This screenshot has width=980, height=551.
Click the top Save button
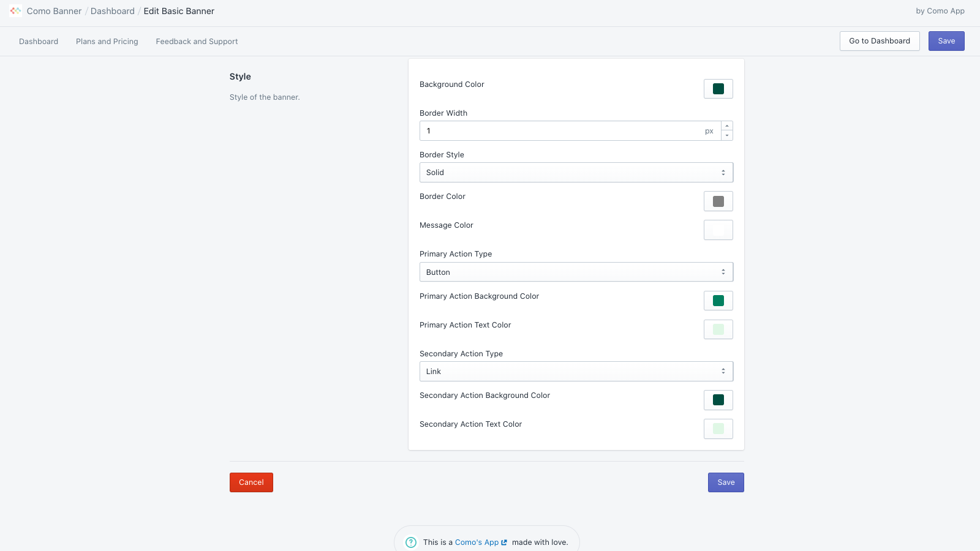(946, 41)
